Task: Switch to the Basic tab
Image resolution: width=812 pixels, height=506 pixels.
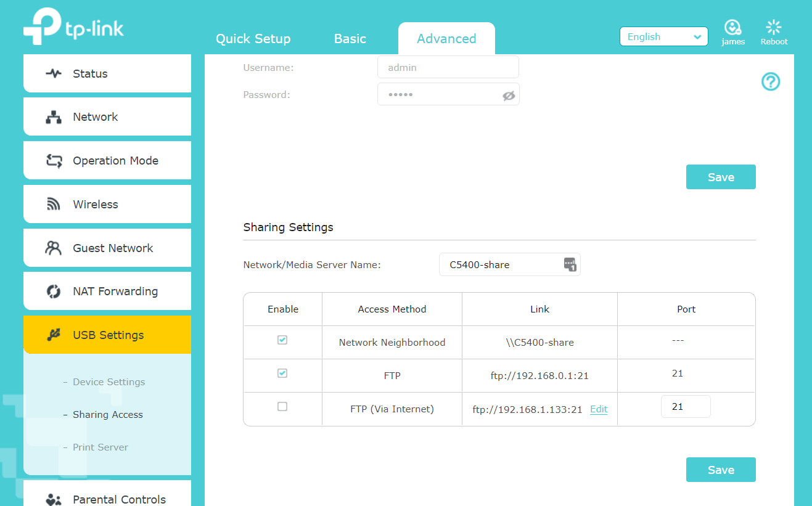Action: [350, 39]
